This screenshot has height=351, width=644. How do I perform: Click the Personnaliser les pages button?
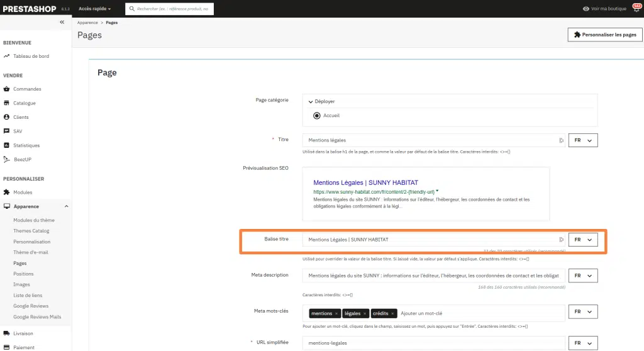(x=604, y=35)
